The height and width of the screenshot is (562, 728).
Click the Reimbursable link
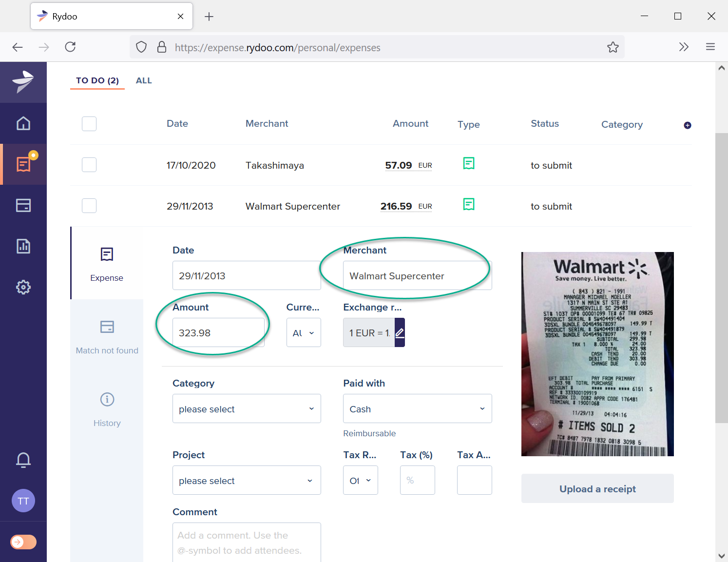pos(369,433)
